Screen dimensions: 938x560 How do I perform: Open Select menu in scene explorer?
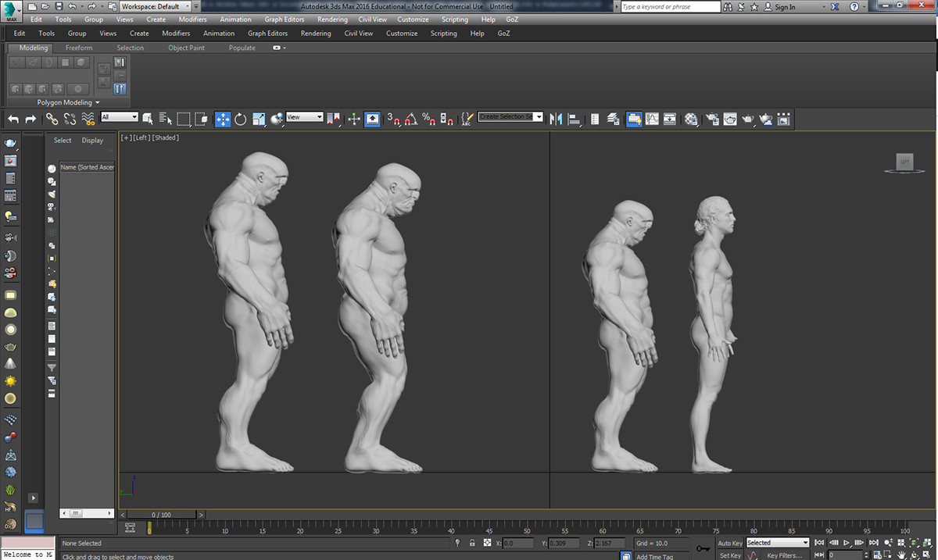(63, 141)
